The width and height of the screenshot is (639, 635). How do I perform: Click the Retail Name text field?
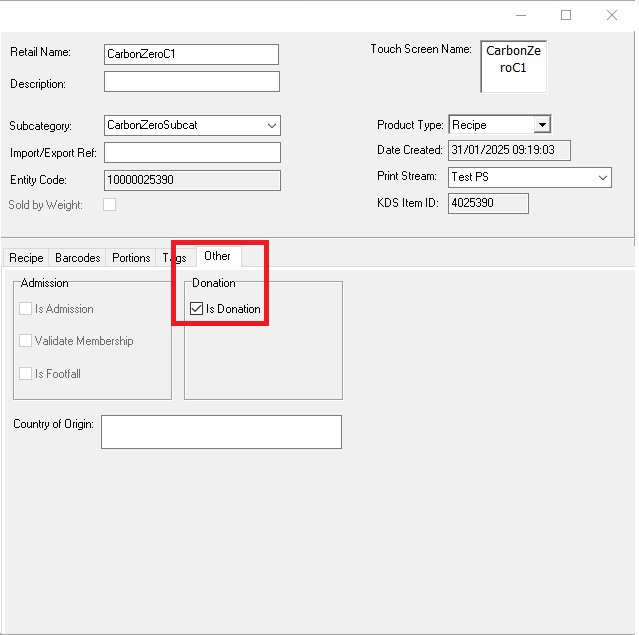point(191,54)
